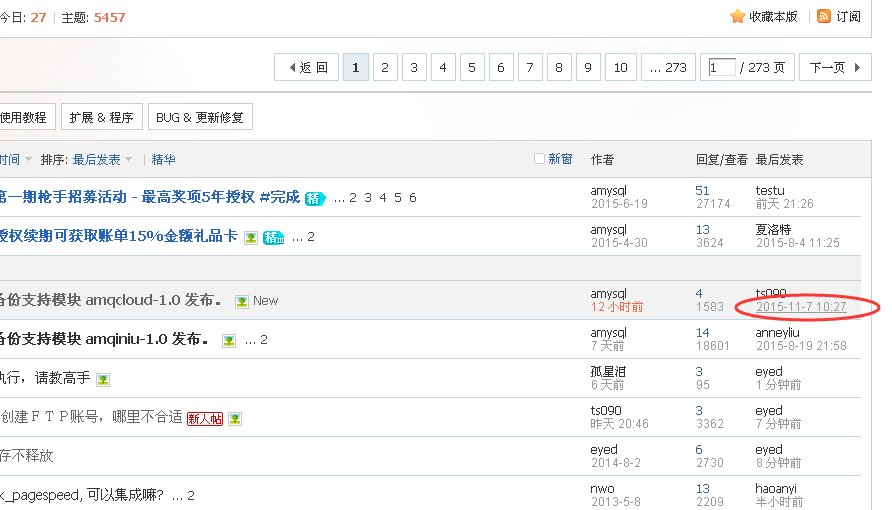Go to page 5 in pagination
892x510 pixels.
pos(472,67)
